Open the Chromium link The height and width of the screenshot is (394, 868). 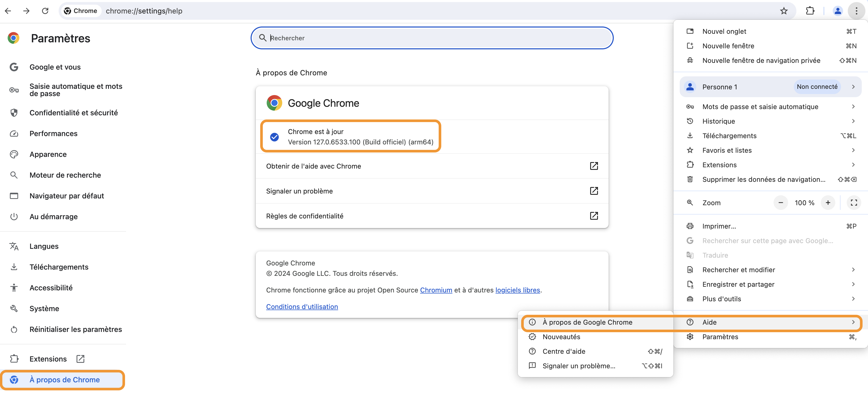coord(436,290)
